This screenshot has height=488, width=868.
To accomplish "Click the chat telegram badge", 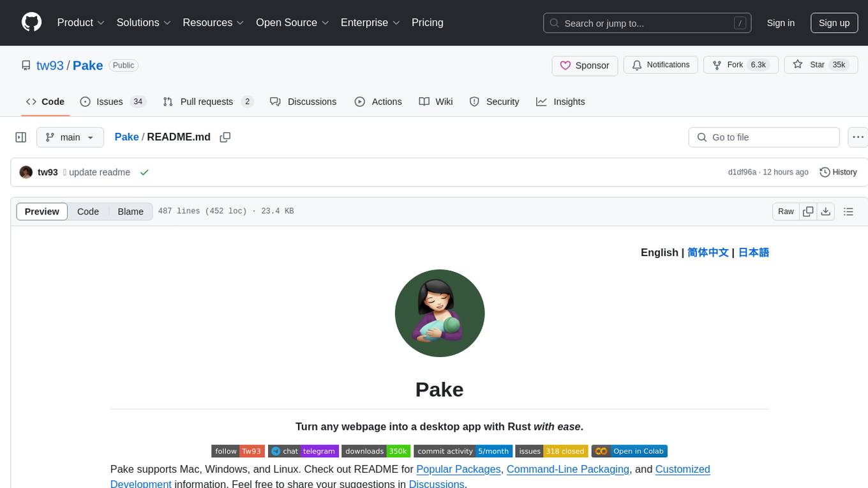I will click(303, 451).
